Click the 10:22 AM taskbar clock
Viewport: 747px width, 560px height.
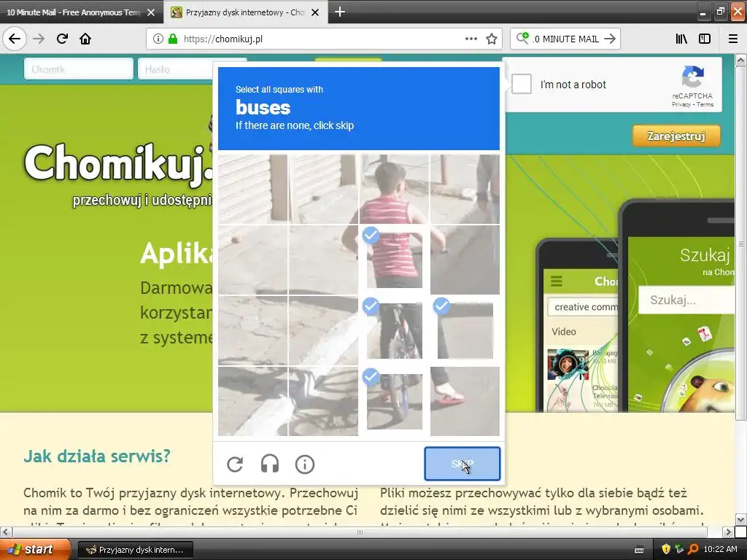tap(720, 549)
